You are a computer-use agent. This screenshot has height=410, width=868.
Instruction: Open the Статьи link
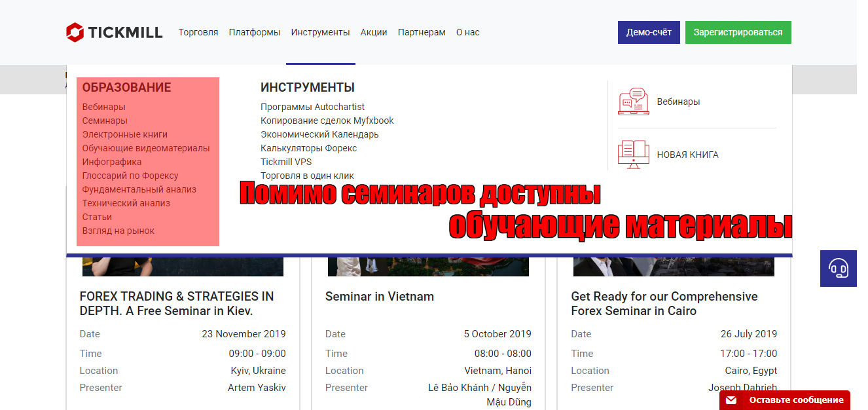click(x=97, y=217)
